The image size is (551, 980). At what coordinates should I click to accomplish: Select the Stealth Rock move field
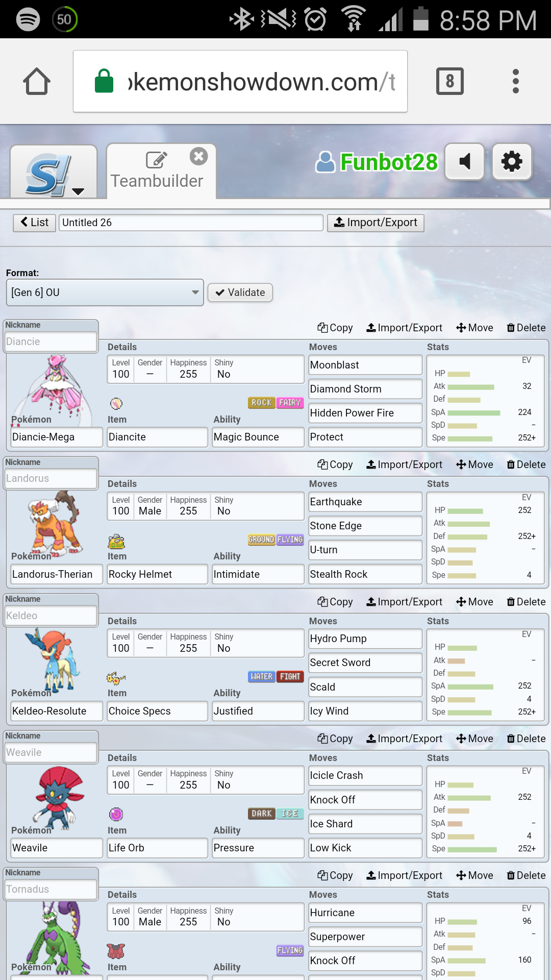coord(365,574)
